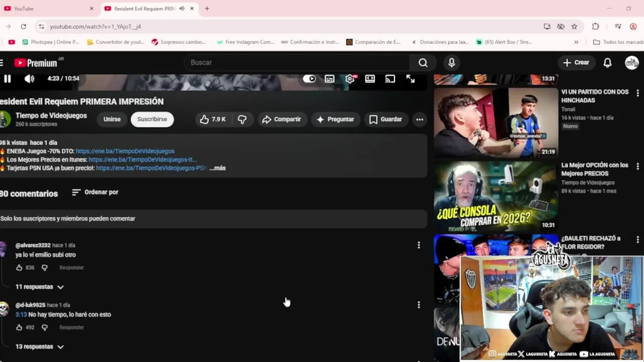Screen dimensions: 644x362
Task: Mute the video via the speaker icon
Action: pyautogui.click(x=29, y=78)
